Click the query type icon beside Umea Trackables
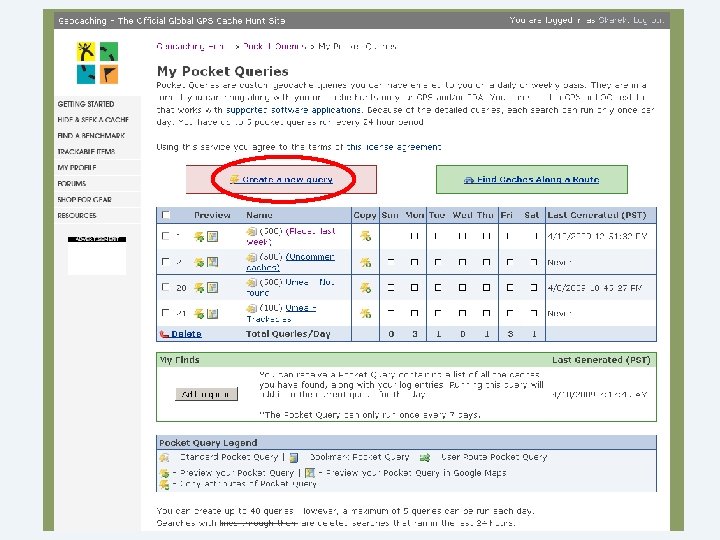 coord(252,308)
